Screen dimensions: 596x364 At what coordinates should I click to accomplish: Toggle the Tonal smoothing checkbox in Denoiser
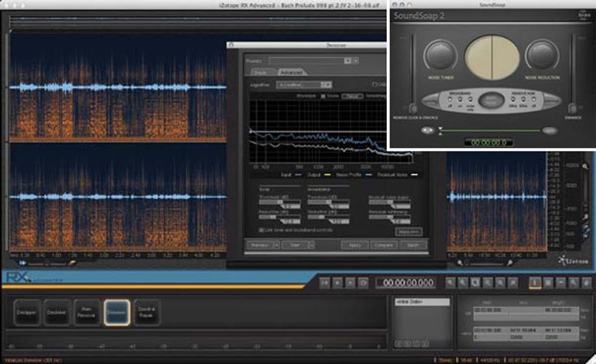tap(323, 97)
